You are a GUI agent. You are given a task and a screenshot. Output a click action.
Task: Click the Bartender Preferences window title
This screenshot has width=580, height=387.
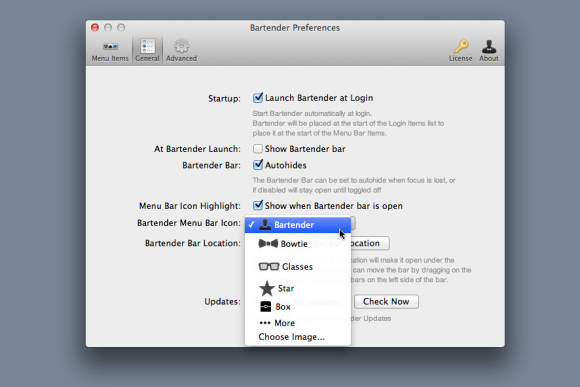coord(295,28)
